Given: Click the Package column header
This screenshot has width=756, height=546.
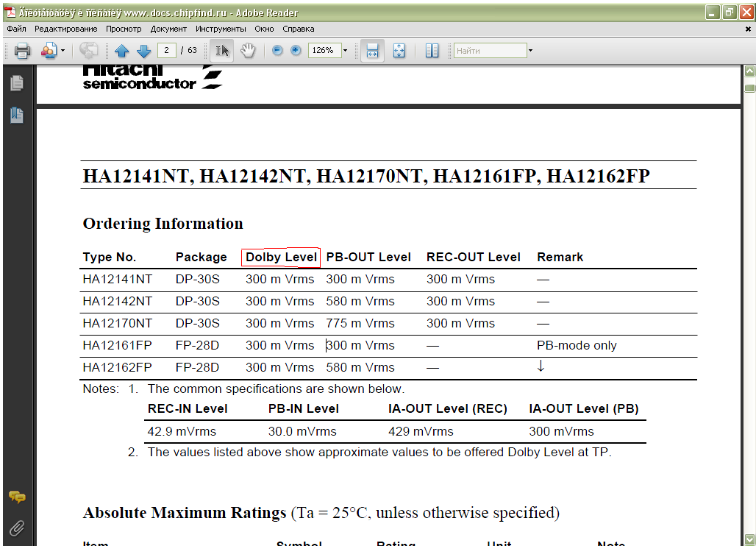Looking at the screenshot, I should (x=201, y=258).
